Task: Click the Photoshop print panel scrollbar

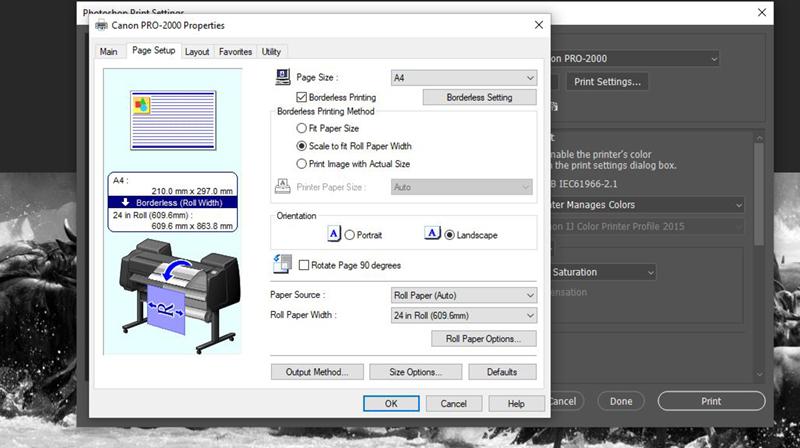Action: (x=759, y=194)
